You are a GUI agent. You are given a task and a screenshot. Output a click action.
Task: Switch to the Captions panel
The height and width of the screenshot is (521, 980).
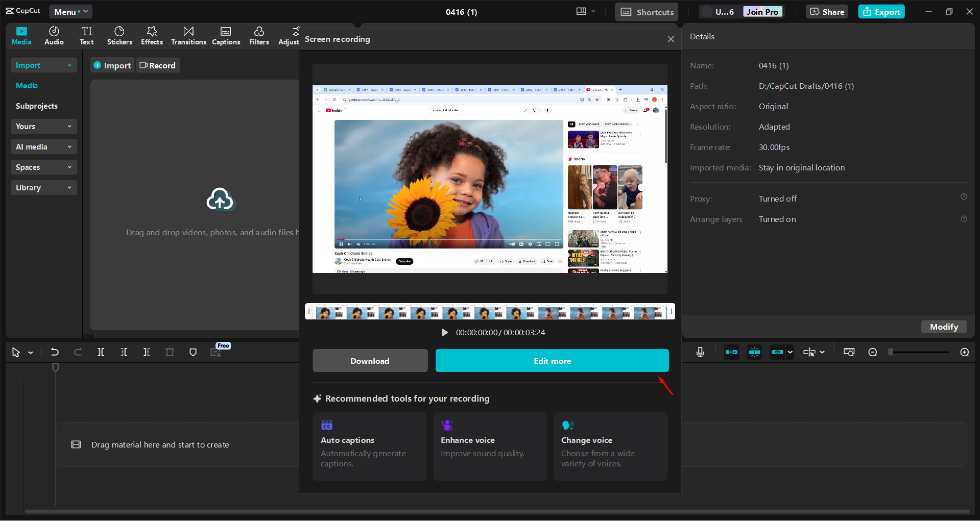[226, 35]
